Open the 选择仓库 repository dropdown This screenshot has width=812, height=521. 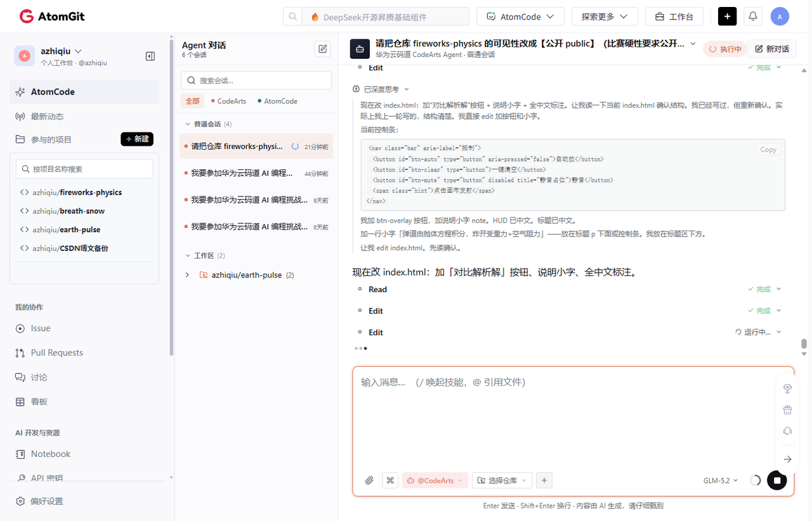pos(502,480)
